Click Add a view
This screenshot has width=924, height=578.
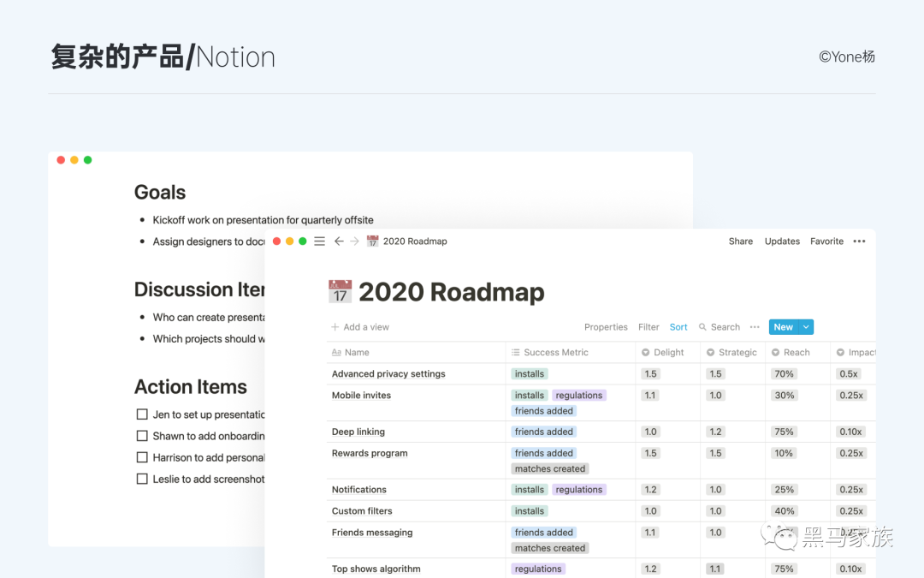(x=360, y=327)
